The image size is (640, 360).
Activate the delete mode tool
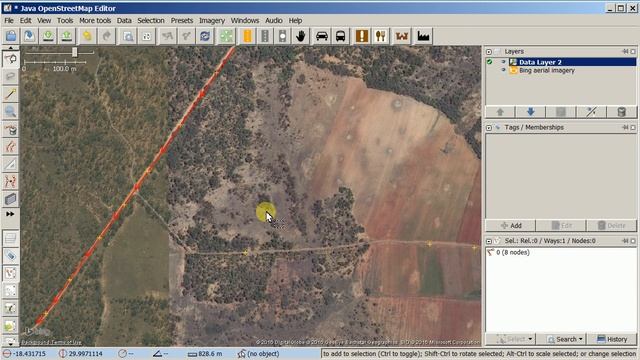[x=11, y=129]
